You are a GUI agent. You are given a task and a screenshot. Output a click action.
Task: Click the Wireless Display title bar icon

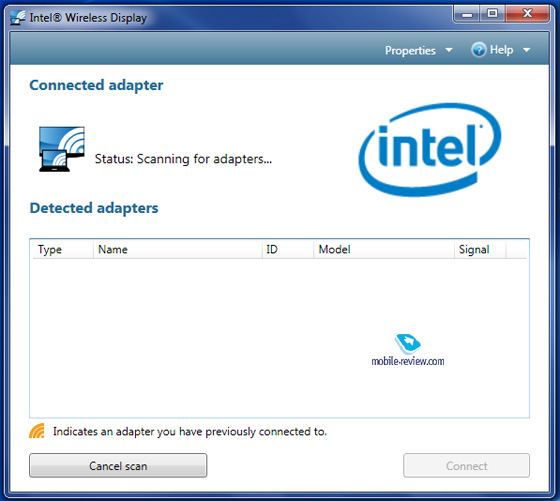pos(18,17)
